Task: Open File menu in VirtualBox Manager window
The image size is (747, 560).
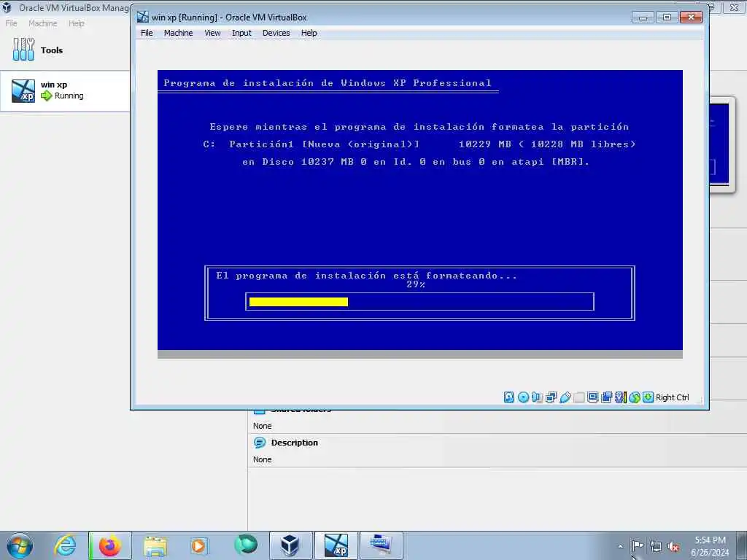Action: (11, 23)
